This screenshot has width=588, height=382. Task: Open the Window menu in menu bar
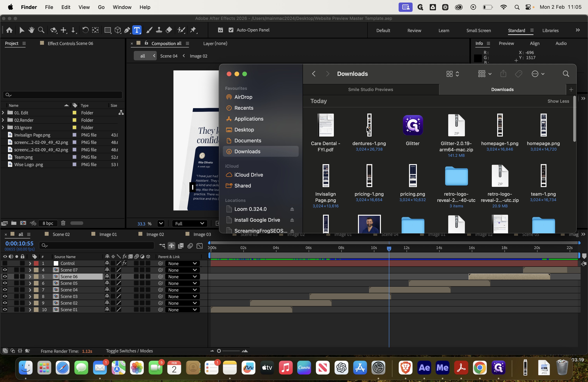tap(122, 7)
